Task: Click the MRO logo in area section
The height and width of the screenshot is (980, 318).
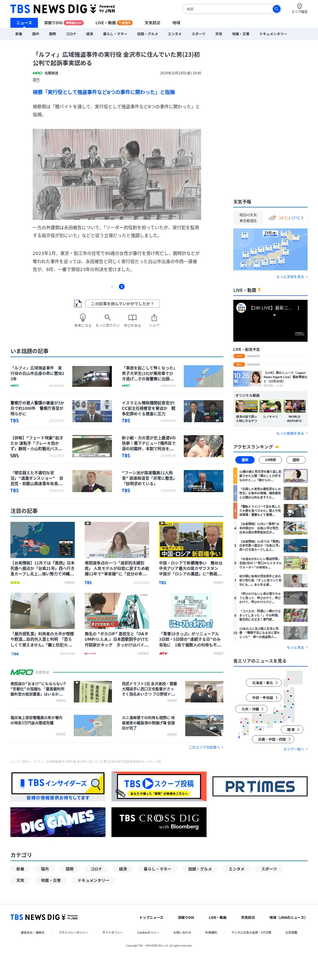Action: pos(21,672)
